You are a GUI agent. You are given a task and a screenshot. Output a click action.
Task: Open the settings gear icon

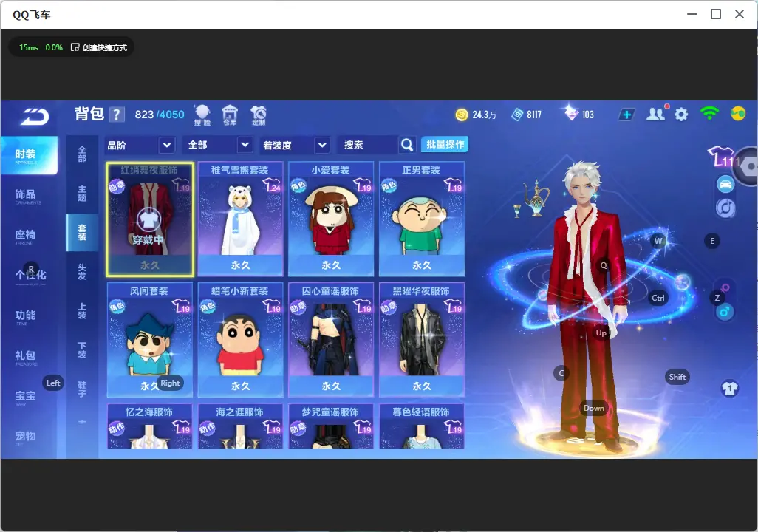click(681, 115)
